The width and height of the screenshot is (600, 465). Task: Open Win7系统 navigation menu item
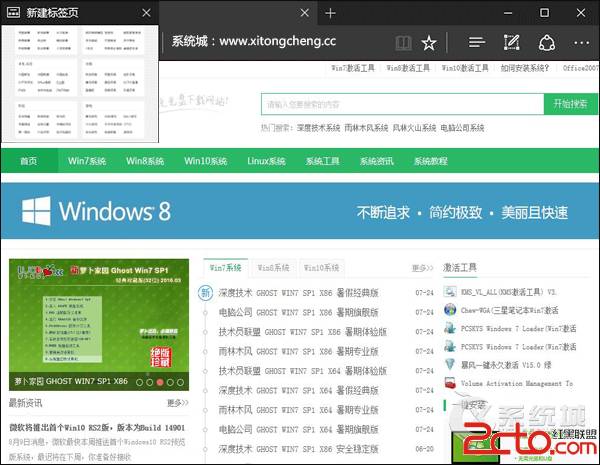click(x=87, y=161)
